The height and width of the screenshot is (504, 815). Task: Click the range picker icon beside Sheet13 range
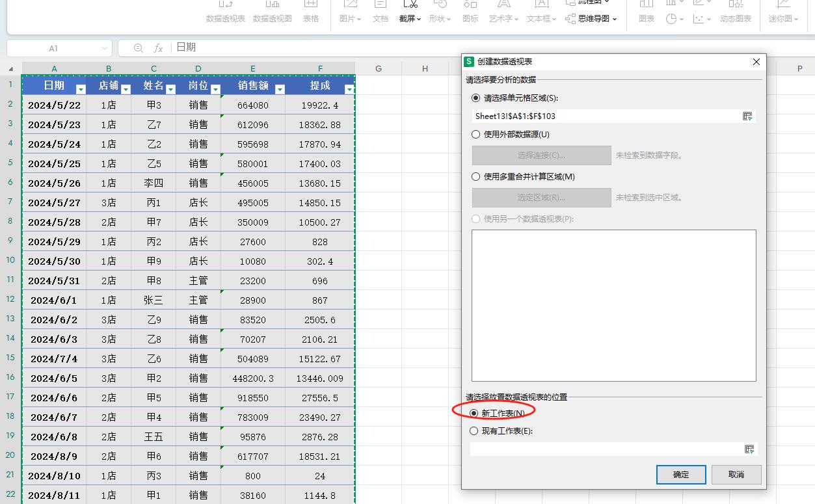tap(747, 116)
